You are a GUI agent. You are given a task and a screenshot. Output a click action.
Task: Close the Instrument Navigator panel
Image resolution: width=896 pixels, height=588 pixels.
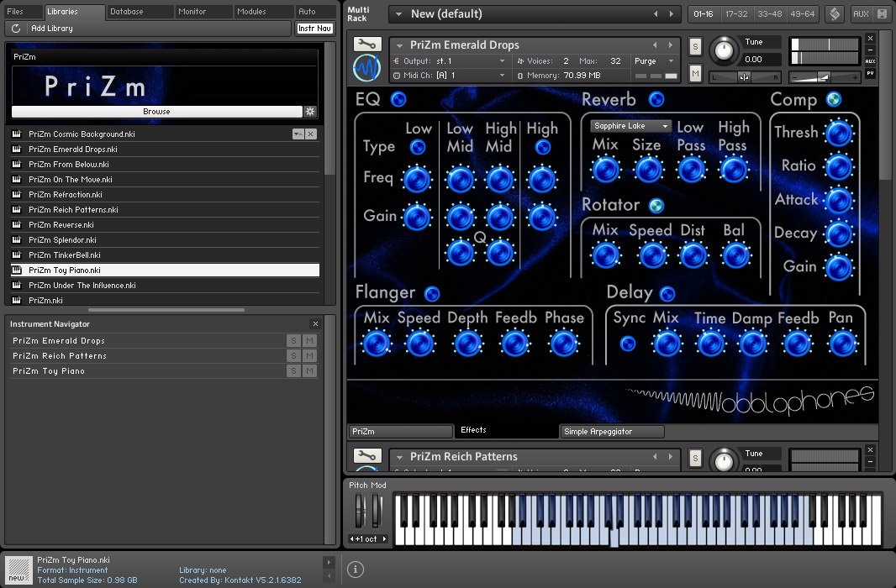pyautogui.click(x=315, y=323)
